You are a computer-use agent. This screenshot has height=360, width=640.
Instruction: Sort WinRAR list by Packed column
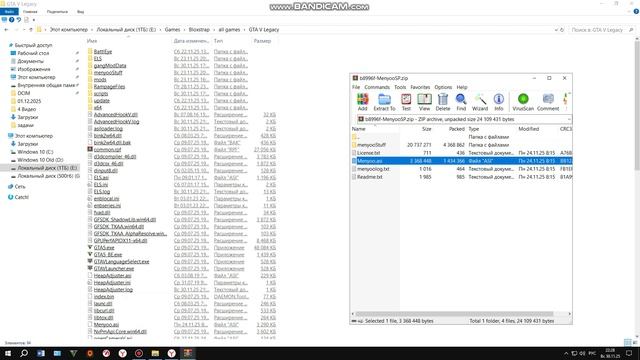tap(457, 129)
